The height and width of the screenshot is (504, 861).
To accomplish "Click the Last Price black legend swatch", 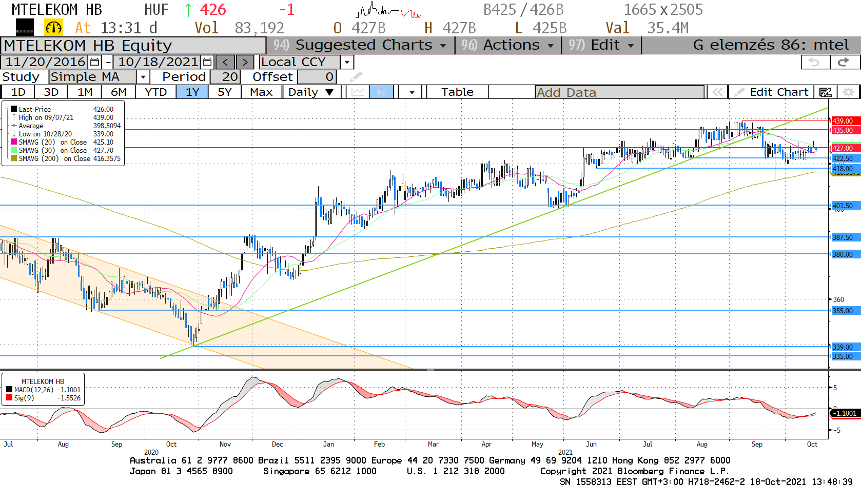I will tap(14, 109).
